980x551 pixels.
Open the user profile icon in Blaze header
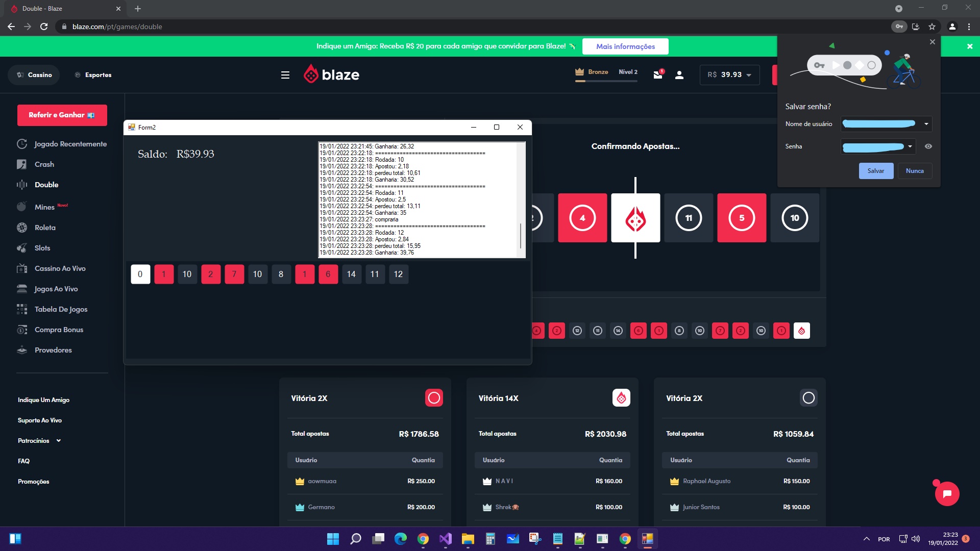(x=679, y=75)
